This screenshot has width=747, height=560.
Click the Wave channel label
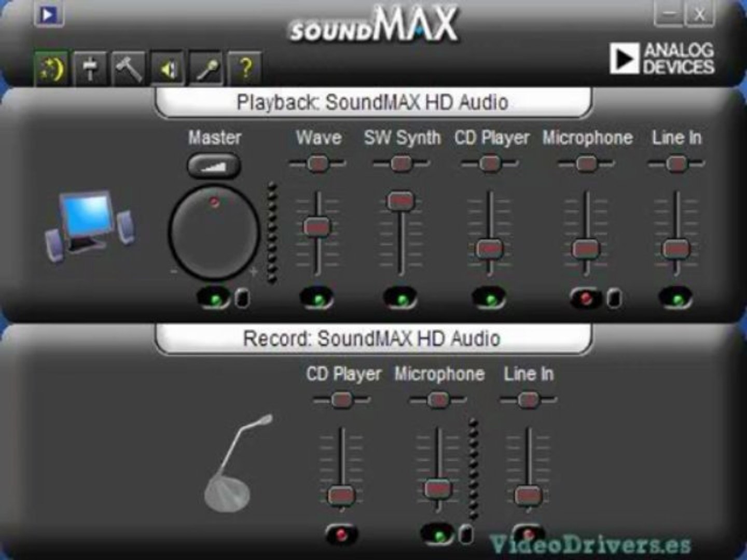point(319,137)
